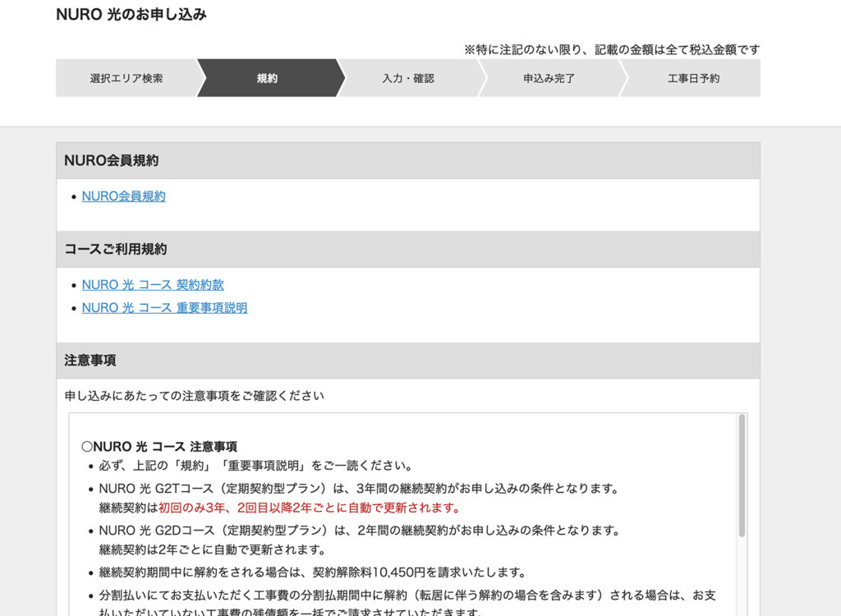Select the 申込み完了 step

(x=549, y=78)
